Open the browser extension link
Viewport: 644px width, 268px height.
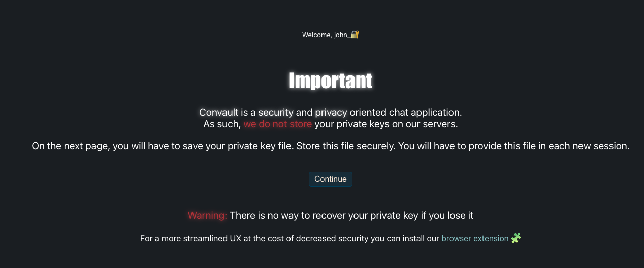[475, 238]
